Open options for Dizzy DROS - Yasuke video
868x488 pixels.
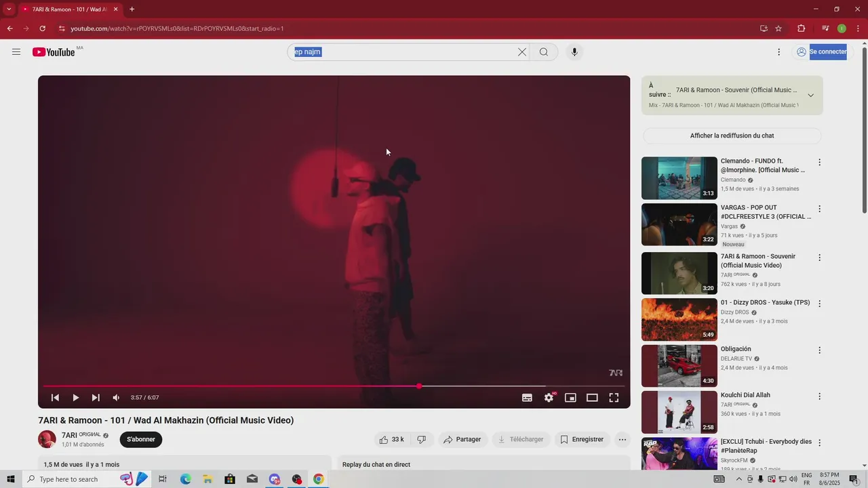pos(819,304)
